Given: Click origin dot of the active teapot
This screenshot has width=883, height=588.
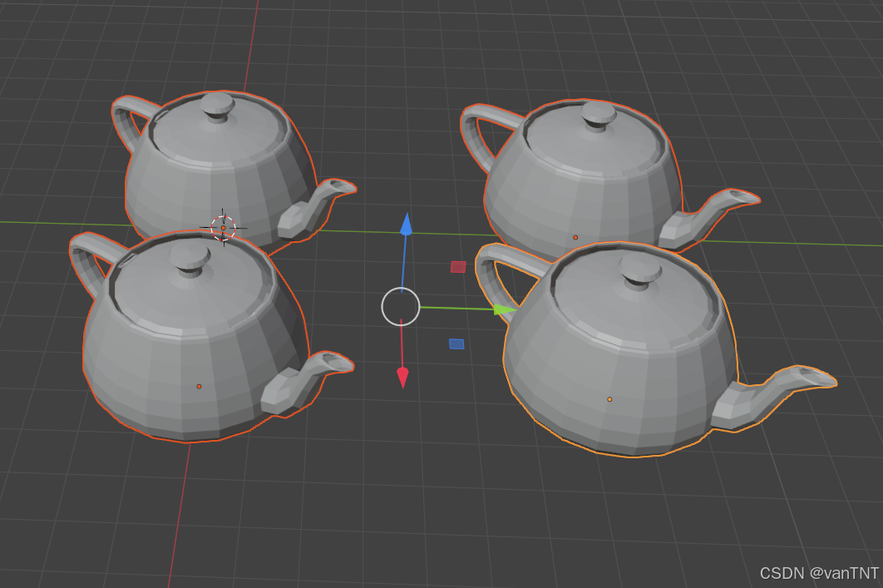Looking at the screenshot, I should point(609,399).
